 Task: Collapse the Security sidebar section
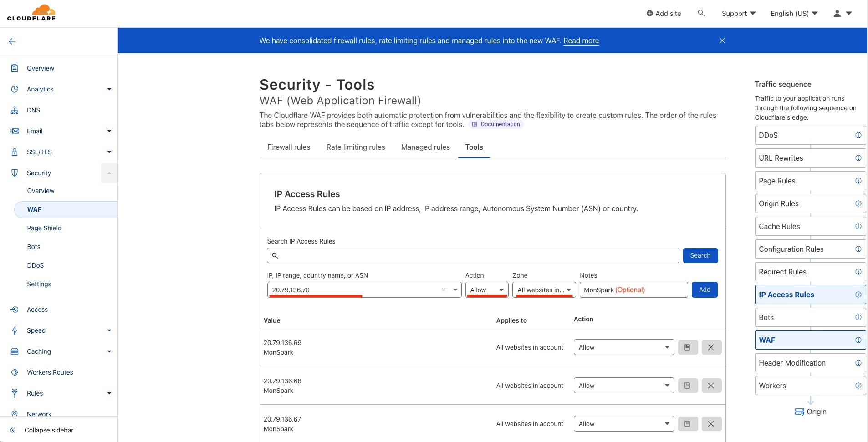(x=109, y=173)
